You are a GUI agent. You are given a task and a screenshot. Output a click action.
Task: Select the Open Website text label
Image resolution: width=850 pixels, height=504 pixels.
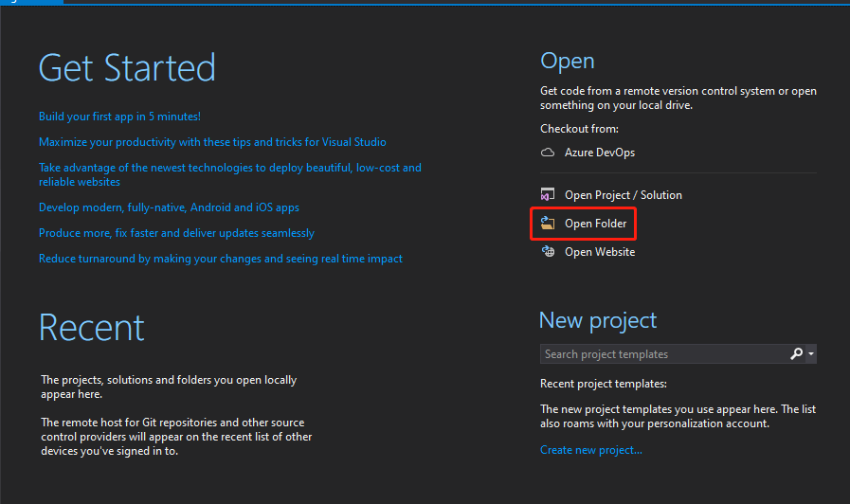click(x=600, y=252)
